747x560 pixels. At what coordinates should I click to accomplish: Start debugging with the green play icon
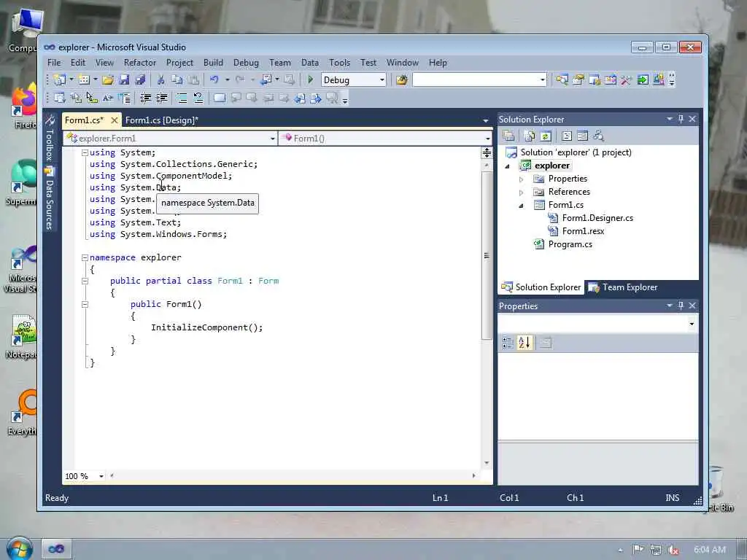pyautogui.click(x=311, y=80)
